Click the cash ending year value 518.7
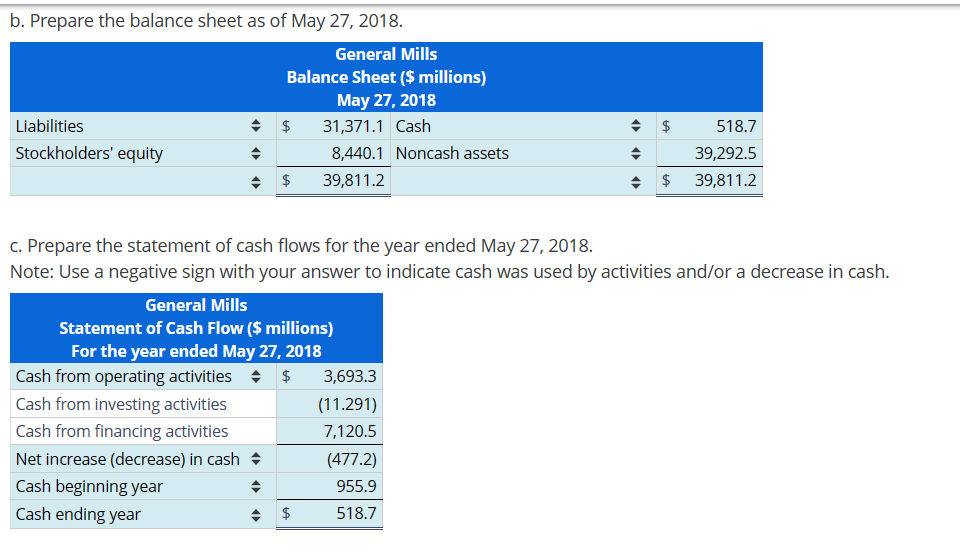Image resolution: width=960 pixels, height=559 pixels. click(x=329, y=514)
